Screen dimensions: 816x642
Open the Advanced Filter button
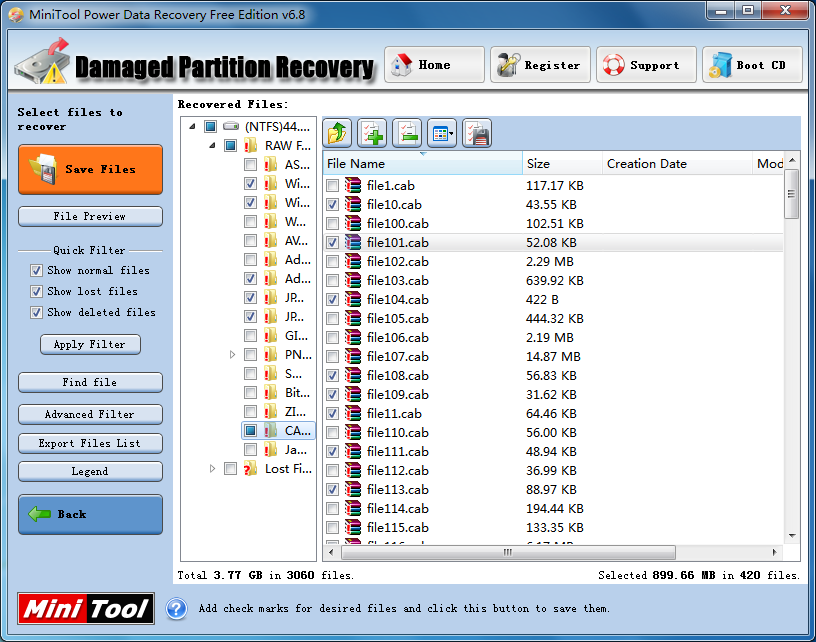[91, 415]
